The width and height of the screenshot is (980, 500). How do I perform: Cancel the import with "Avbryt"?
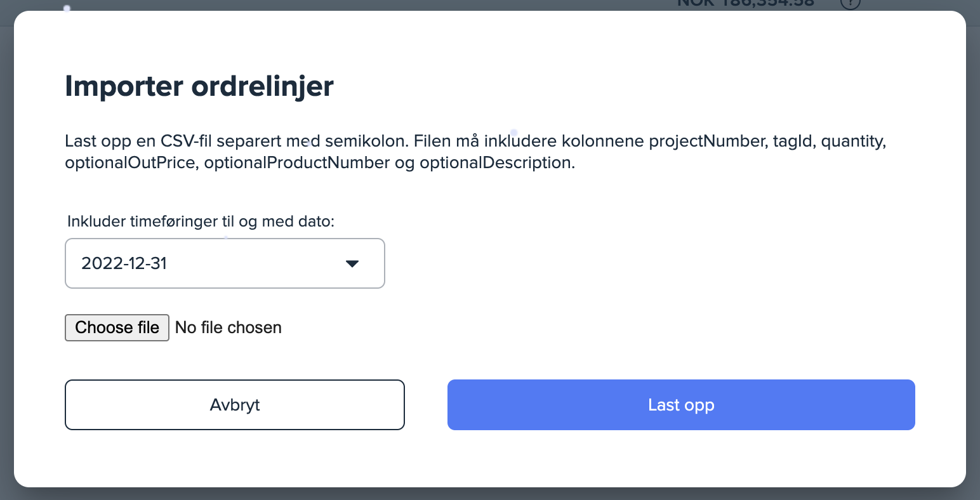point(235,405)
